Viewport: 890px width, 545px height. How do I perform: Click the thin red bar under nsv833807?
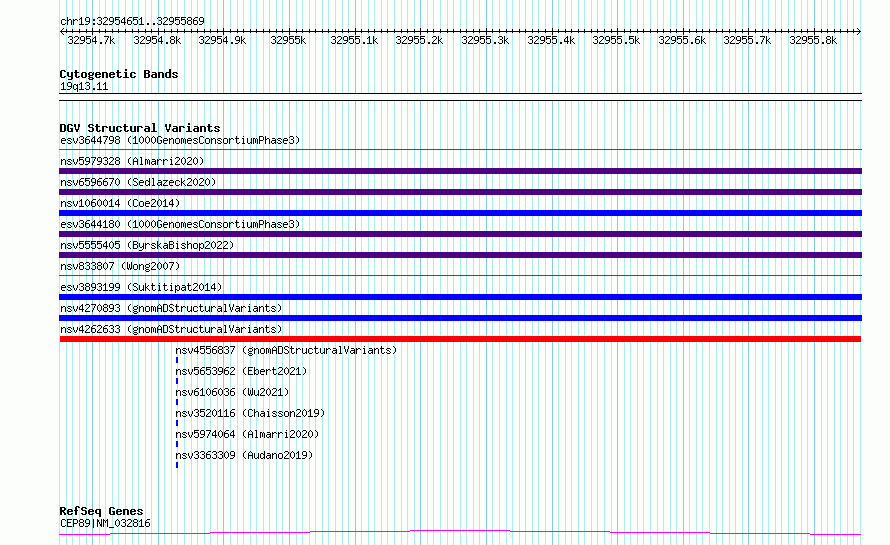(460, 276)
